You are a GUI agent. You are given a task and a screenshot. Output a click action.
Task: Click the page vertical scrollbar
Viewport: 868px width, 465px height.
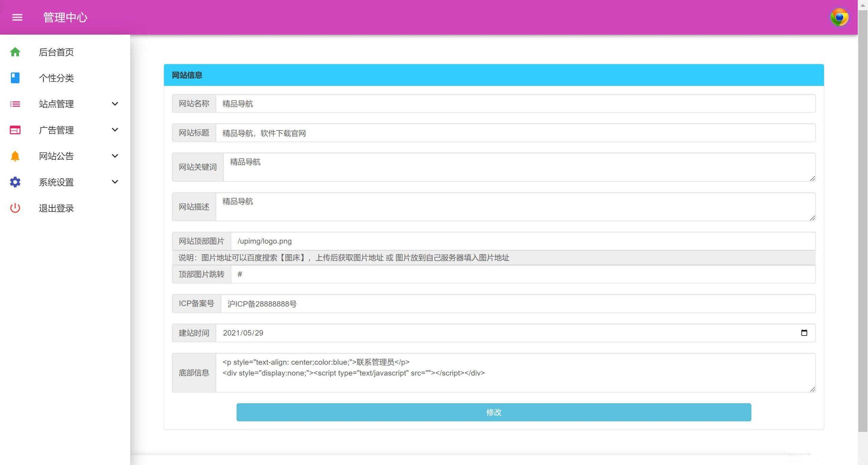(x=863, y=220)
